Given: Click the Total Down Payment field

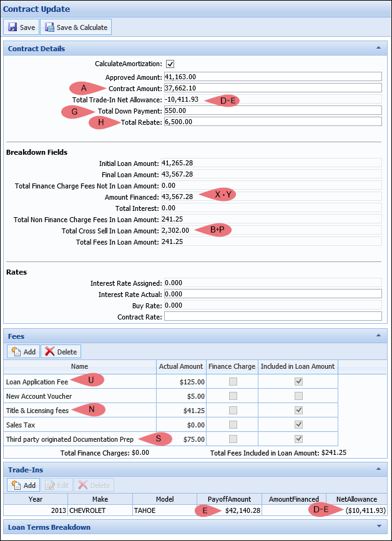Looking at the screenshot, I should (273, 110).
